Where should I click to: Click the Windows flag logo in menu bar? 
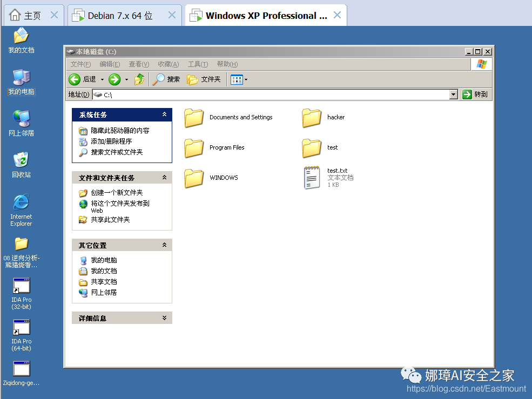click(481, 64)
